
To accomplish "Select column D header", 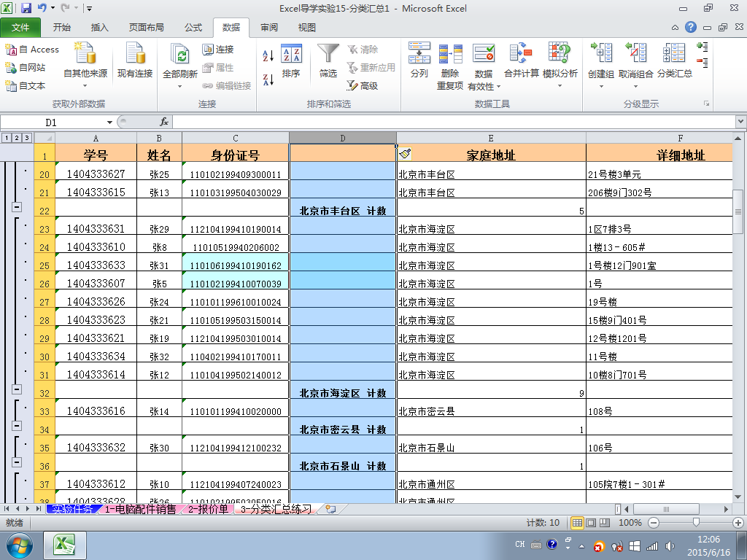I will pyautogui.click(x=343, y=138).
